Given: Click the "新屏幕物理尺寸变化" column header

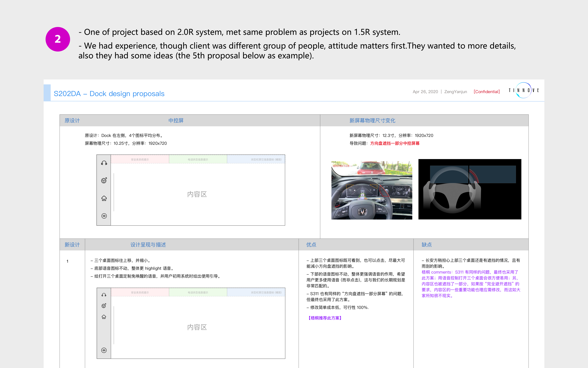Looking at the screenshot, I should (x=372, y=121).
